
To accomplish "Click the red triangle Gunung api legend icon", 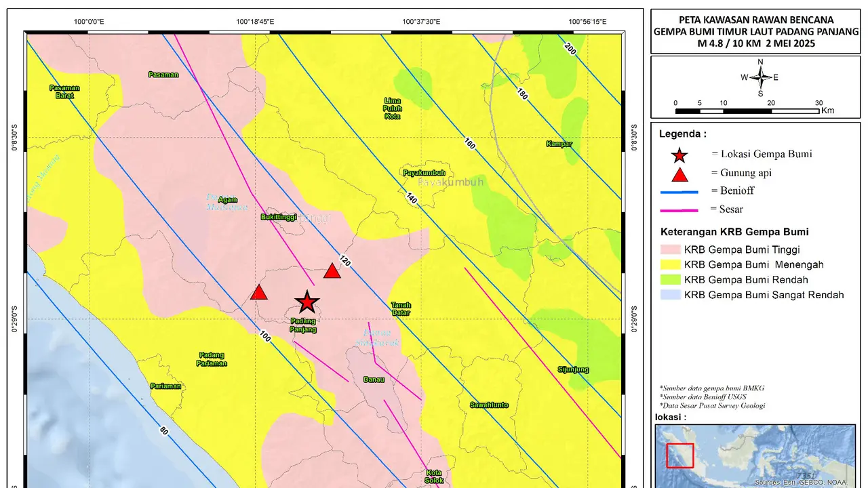I will coord(679,174).
